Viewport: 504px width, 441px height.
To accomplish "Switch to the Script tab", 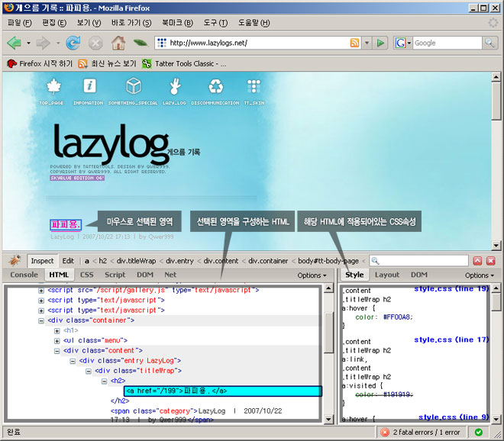I will (x=115, y=275).
